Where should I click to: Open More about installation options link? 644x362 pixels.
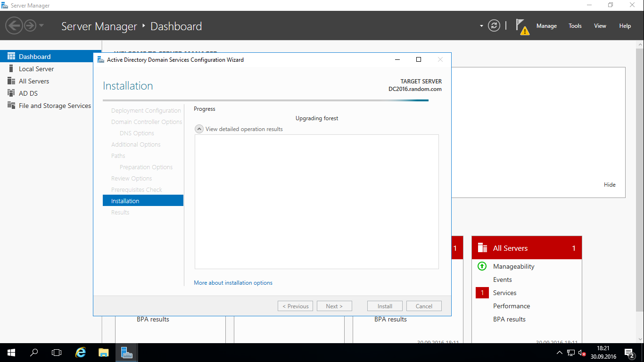pos(233,283)
